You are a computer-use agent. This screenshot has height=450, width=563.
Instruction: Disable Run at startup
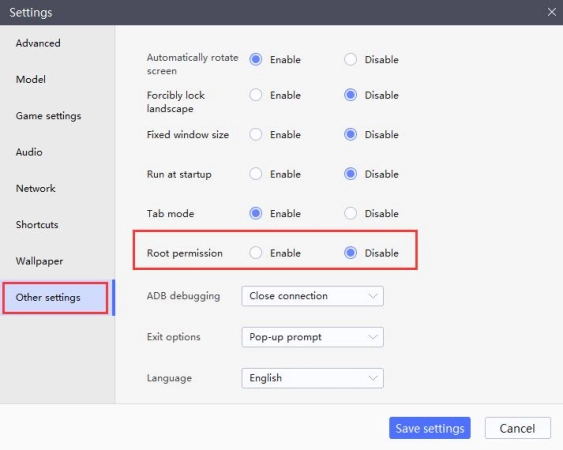350,174
